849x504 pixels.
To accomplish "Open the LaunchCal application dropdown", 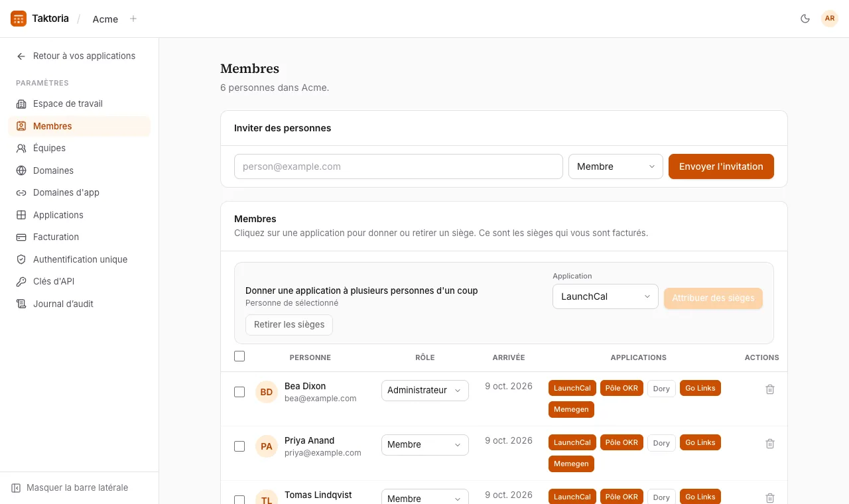I will (x=606, y=296).
